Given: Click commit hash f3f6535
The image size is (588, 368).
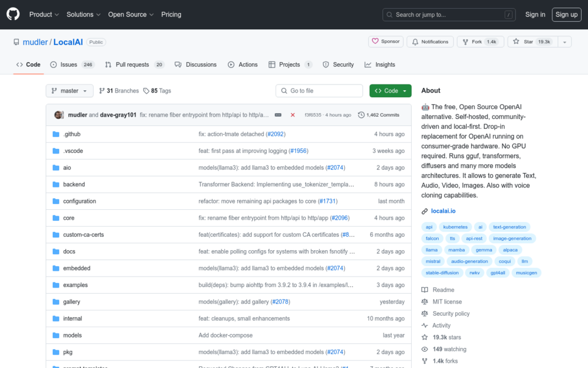Looking at the screenshot, I should pos(313,115).
